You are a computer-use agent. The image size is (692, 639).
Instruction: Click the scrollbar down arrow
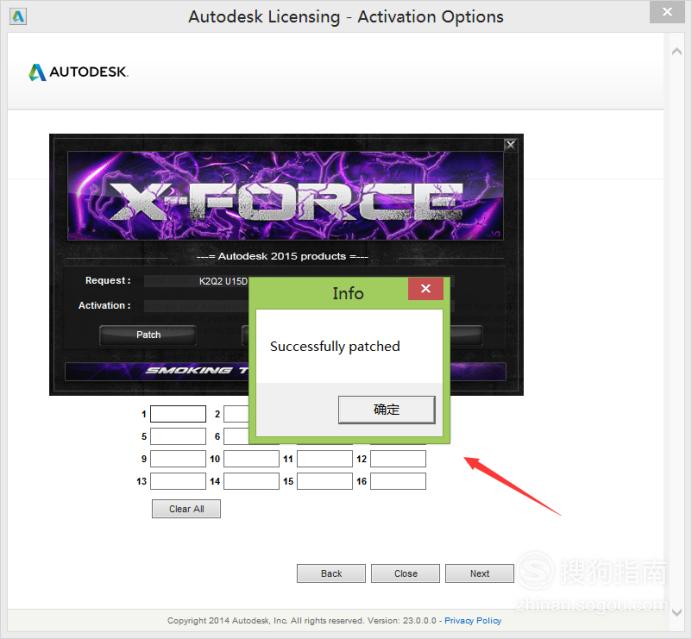(677, 612)
